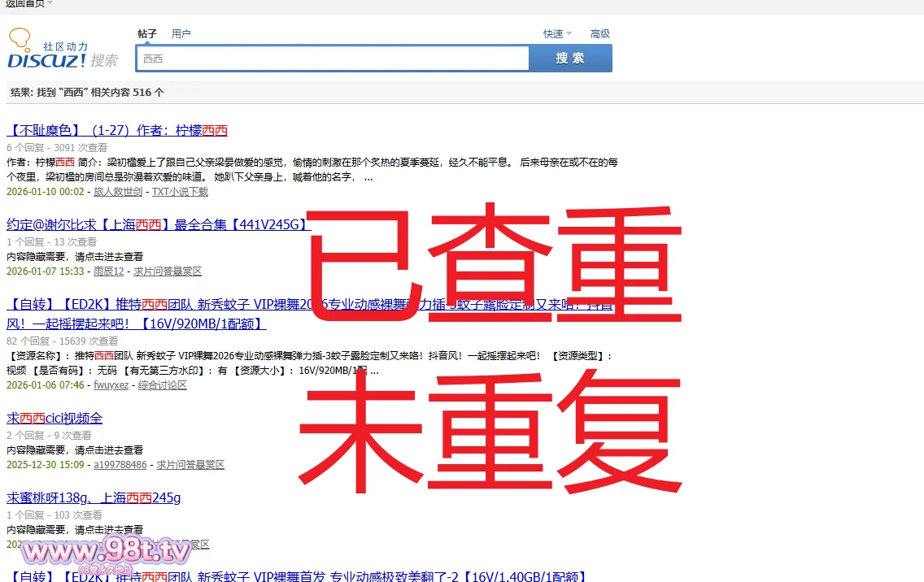Open the thread starting with 约定@谢尔比求

coord(158,225)
